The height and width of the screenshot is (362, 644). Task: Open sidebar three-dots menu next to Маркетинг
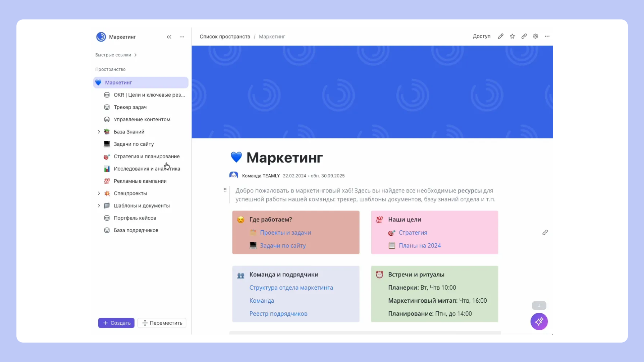point(182,37)
